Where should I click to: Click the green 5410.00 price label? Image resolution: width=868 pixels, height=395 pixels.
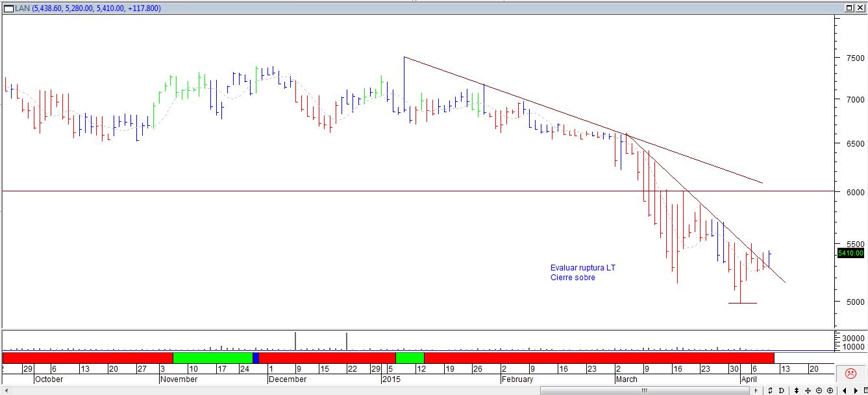850,253
